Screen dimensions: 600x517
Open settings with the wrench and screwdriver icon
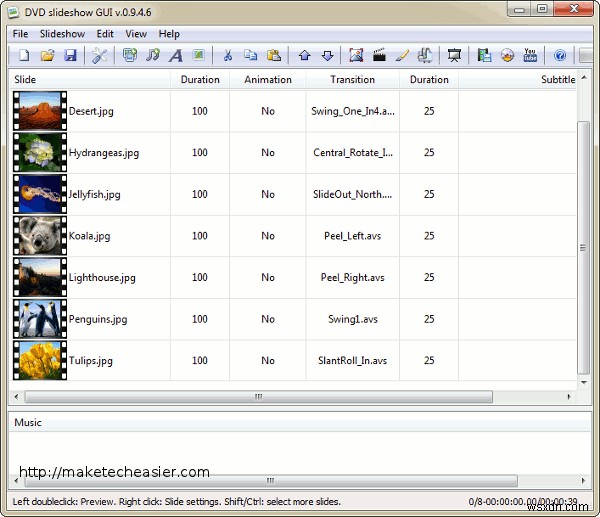100,55
